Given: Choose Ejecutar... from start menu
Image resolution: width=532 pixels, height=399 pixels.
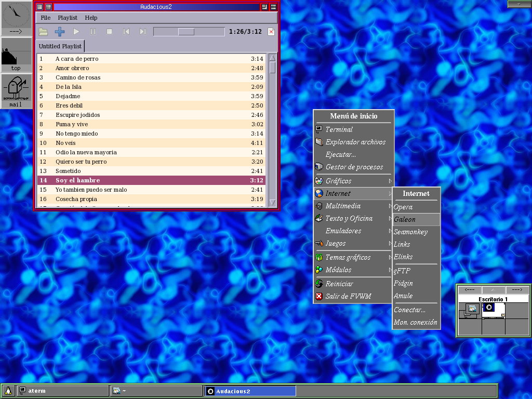Looking at the screenshot, I should tap(353, 154).
